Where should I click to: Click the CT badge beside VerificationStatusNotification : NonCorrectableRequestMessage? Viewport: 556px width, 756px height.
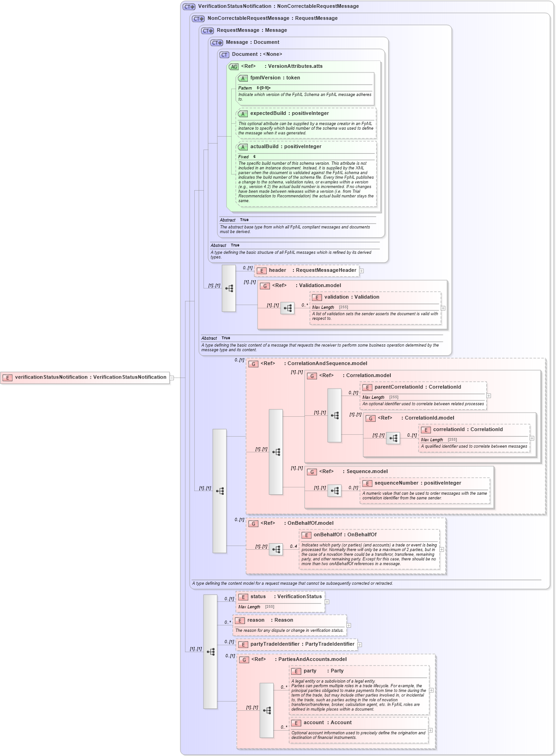(189, 6)
